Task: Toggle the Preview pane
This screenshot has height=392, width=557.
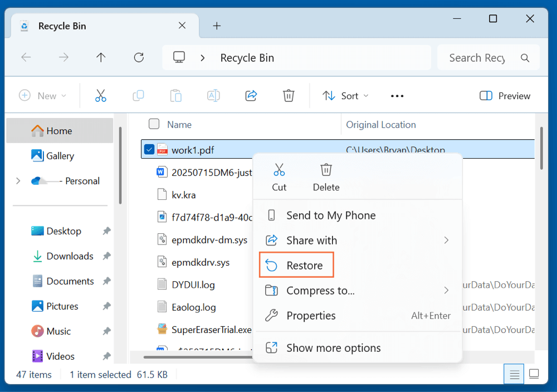Action: [504, 95]
